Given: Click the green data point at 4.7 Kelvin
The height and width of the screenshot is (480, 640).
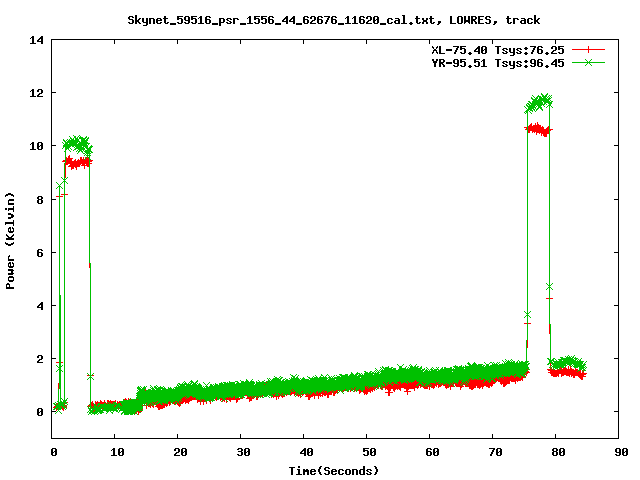Looking at the screenshot, I should tap(549, 287).
